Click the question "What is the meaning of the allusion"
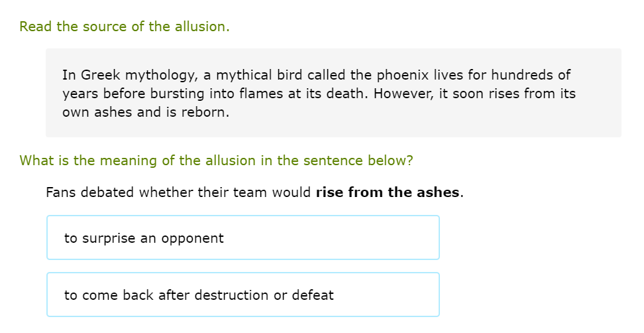644x333 pixels. [x=216, y=161]
